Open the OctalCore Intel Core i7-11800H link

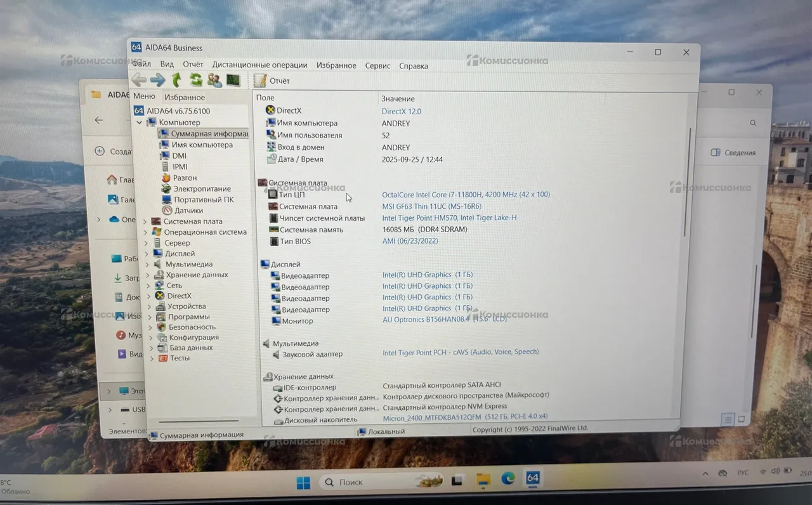[466, 195]
